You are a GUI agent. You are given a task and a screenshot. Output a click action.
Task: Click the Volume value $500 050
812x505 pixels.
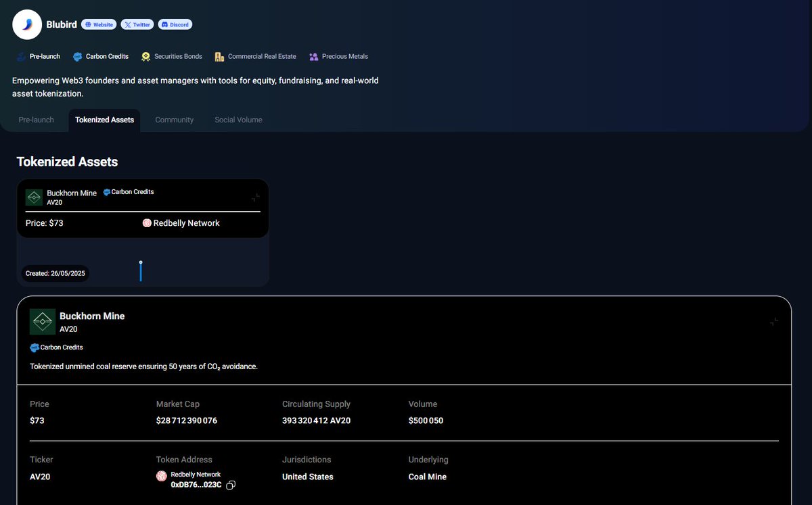(426, 420)
